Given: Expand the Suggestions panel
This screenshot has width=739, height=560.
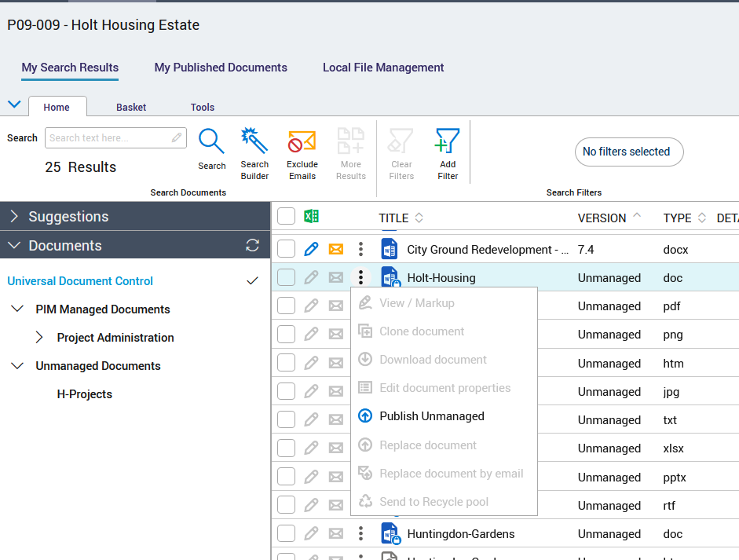Looking at the screenshot, I should (14, 216).
